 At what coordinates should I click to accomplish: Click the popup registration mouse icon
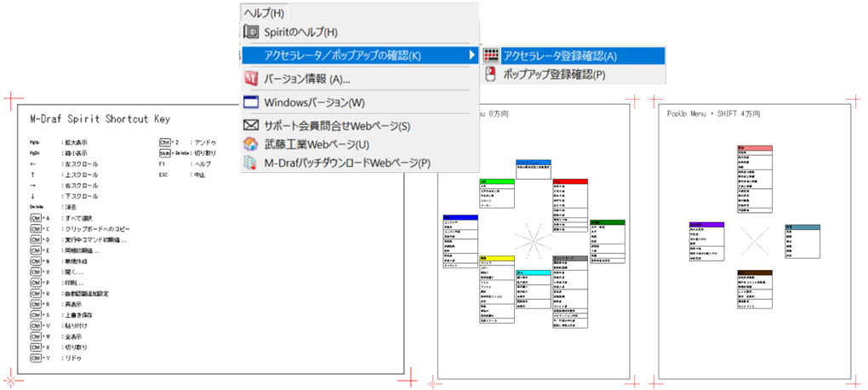pos(491,74)
